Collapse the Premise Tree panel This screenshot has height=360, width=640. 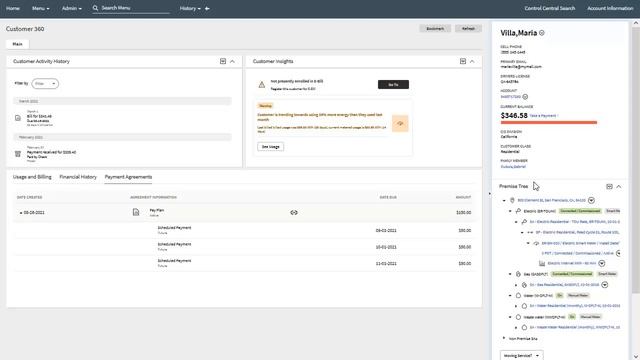tap(619, 187)
